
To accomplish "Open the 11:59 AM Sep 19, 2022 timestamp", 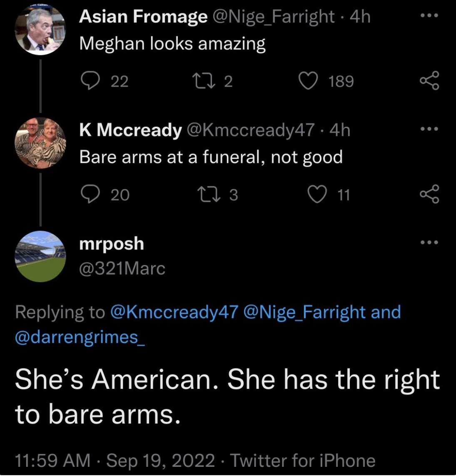I will point(115,460).
